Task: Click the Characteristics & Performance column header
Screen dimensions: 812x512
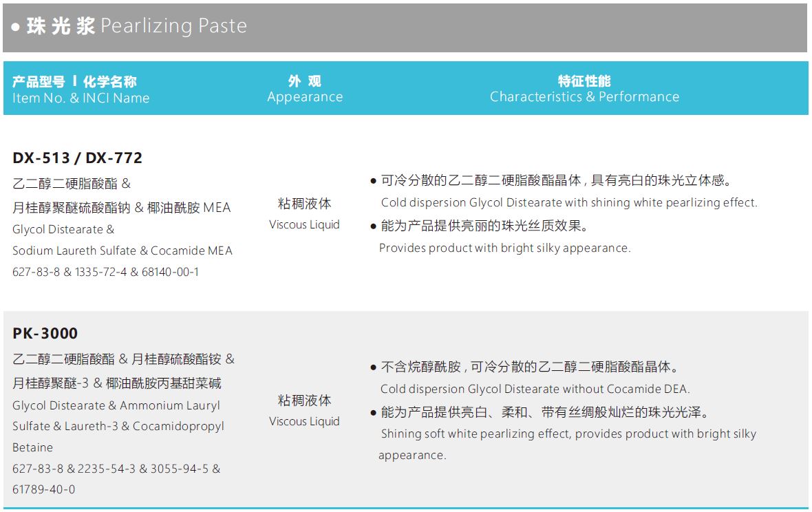Action: pyautogui.click(x=584, y=97)
